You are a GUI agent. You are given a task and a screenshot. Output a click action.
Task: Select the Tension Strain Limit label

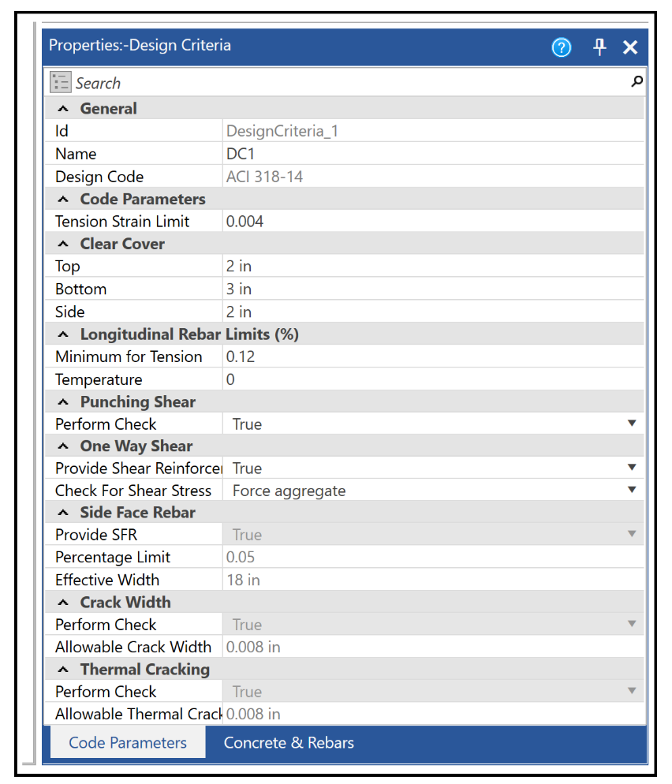(122, 222)
